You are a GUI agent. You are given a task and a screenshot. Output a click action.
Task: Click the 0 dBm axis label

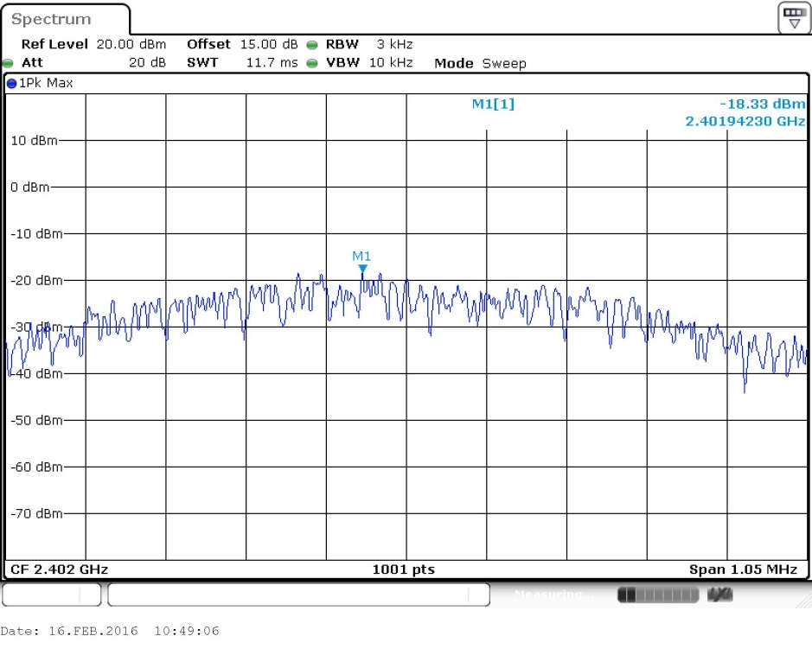[30, 188]
